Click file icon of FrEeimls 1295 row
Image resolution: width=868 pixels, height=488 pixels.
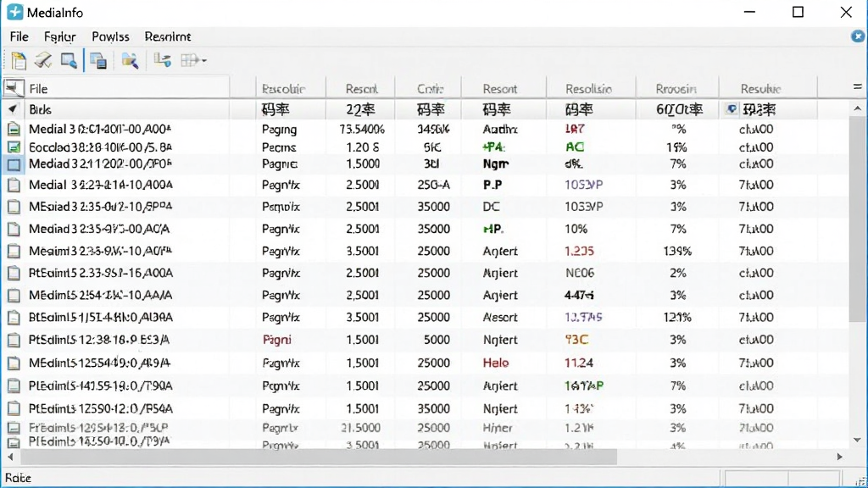click(x=14, y=428)
